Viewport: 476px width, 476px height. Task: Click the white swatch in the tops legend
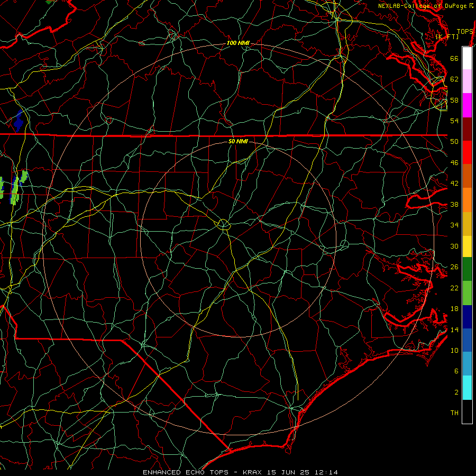(467, 58)
